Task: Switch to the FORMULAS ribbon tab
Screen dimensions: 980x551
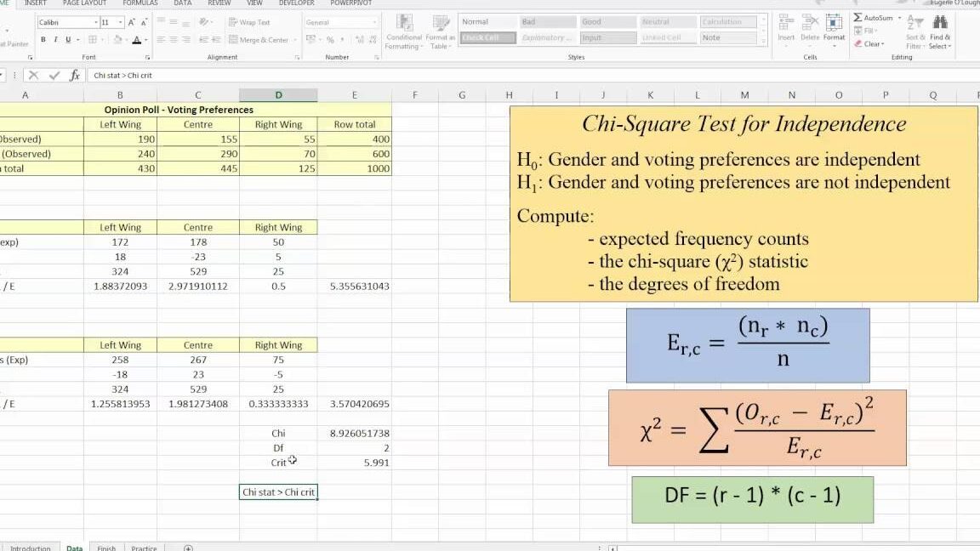Action: [140, 3]
